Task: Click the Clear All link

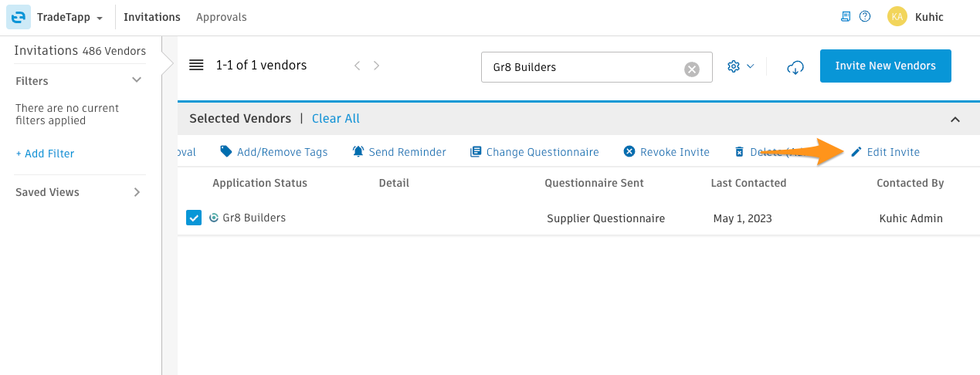Action: tap(336, 118)
